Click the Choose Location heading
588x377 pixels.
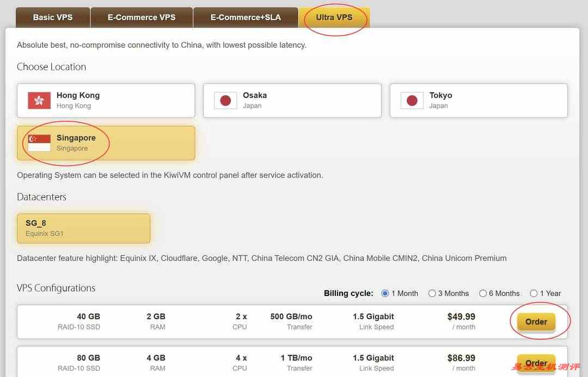[x=51, y=67]
